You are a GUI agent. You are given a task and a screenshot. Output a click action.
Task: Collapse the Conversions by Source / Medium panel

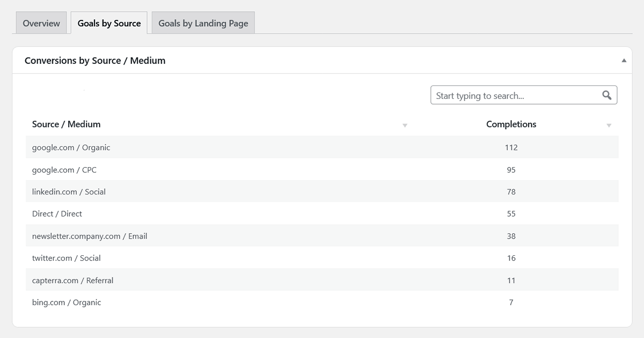point(624,61)
